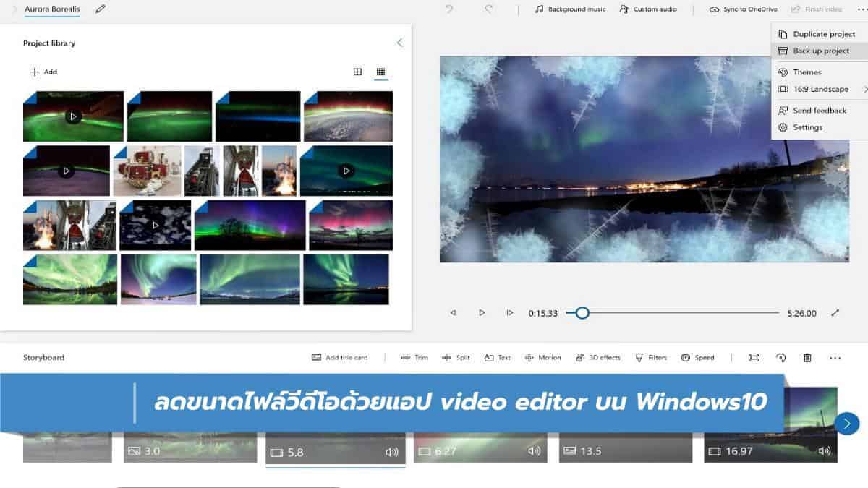The width and height of the screenshot is (868, 488).
Task: Add Text to the selected clip
Action: (x=497, y=357)
